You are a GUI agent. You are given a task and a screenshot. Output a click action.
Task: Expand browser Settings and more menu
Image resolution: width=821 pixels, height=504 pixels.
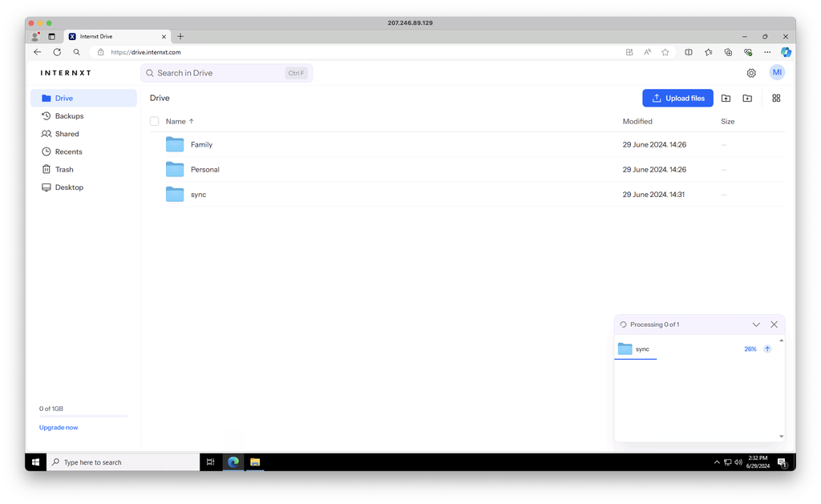[766, 51]
